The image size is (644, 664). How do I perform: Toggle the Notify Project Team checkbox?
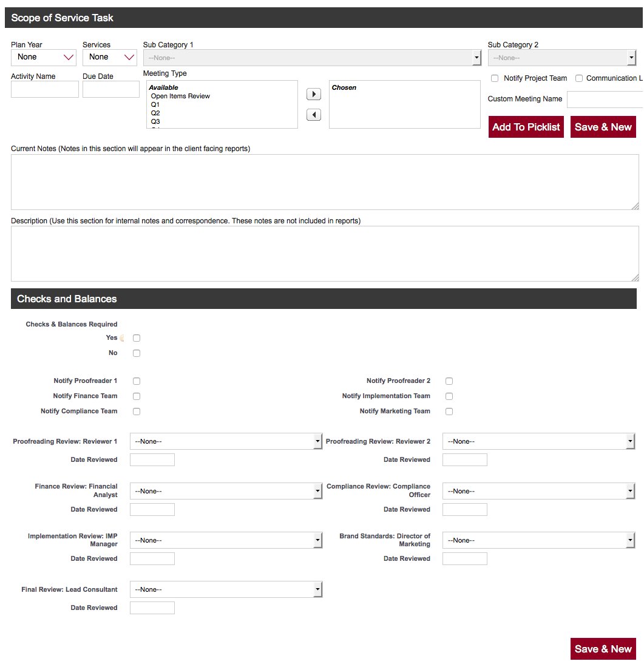click(495, 78)
